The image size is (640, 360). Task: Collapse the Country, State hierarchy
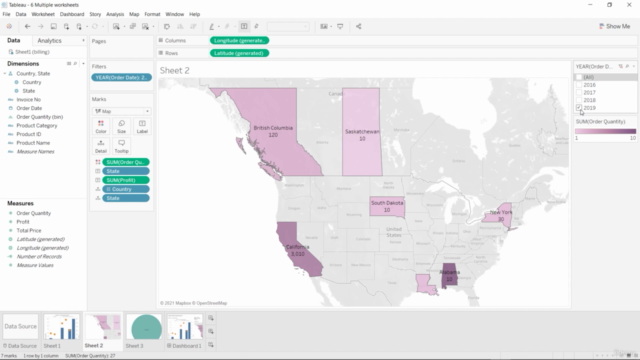[5, 73]
